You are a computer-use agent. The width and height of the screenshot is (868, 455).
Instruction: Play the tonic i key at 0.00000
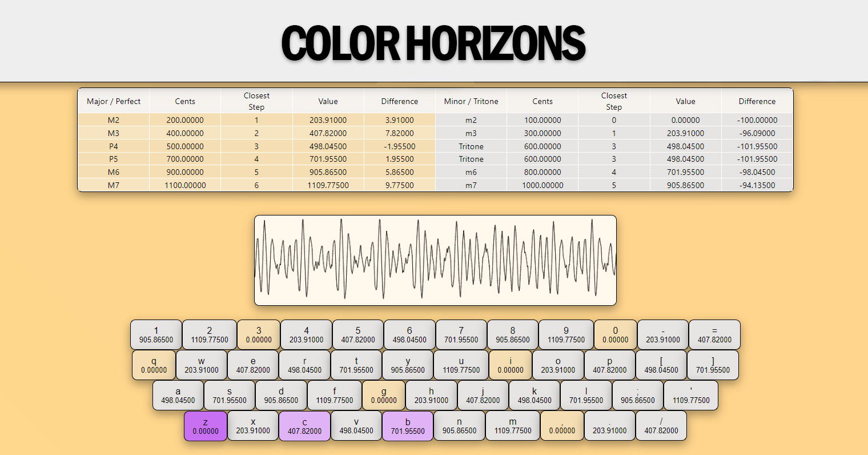pos(511,365)
